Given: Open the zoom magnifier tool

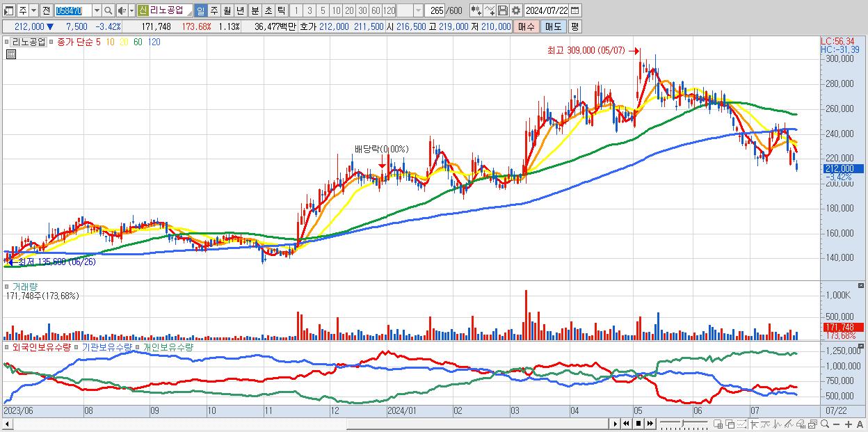Looking at the screenshot, I should click(825, 424).
